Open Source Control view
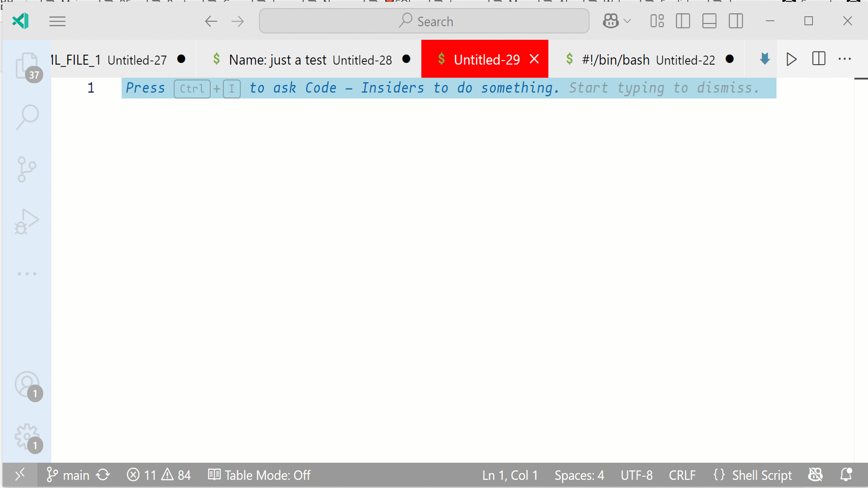 (27, 169)
